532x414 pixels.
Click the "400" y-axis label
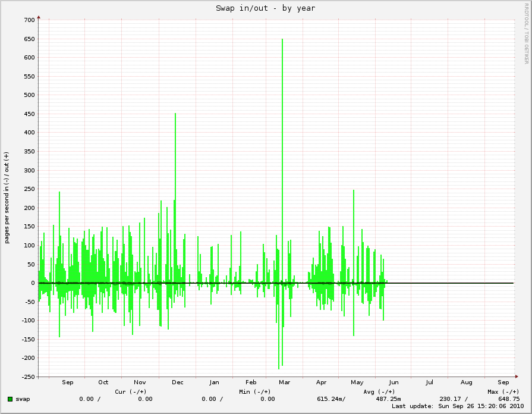30,133
